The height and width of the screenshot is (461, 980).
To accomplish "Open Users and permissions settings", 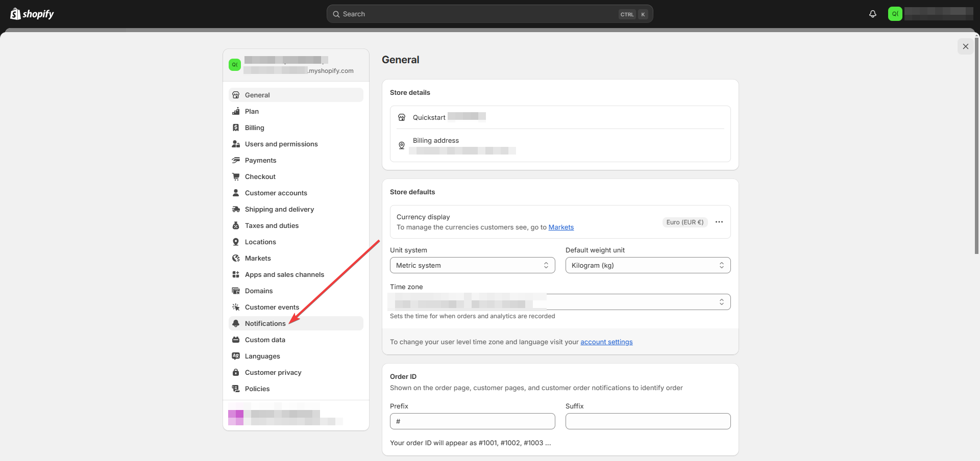I will pos(281,144).
